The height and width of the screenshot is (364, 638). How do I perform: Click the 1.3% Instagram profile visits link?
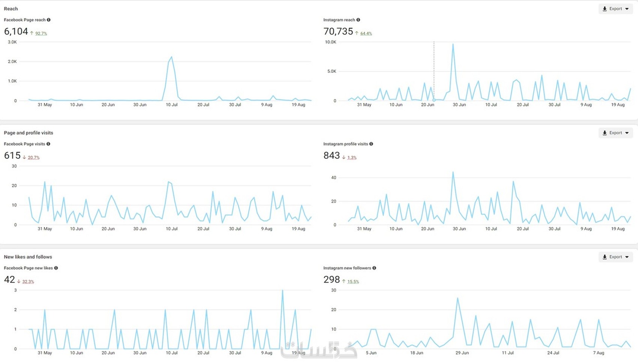352,158
